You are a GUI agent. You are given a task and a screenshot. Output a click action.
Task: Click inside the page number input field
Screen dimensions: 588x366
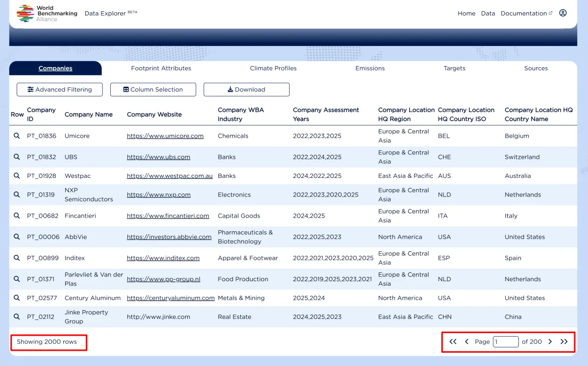pyautogui.click(x=506, y=342)
